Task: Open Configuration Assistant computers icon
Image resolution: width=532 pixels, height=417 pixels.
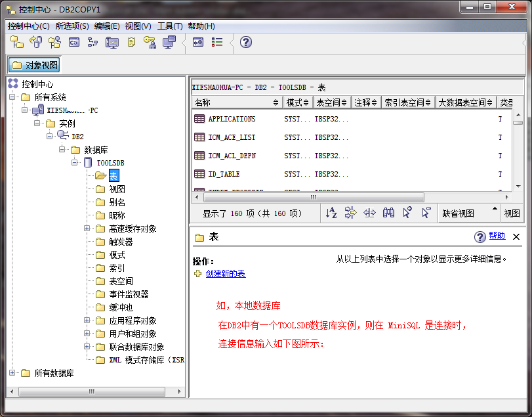Action: [169, 42]
